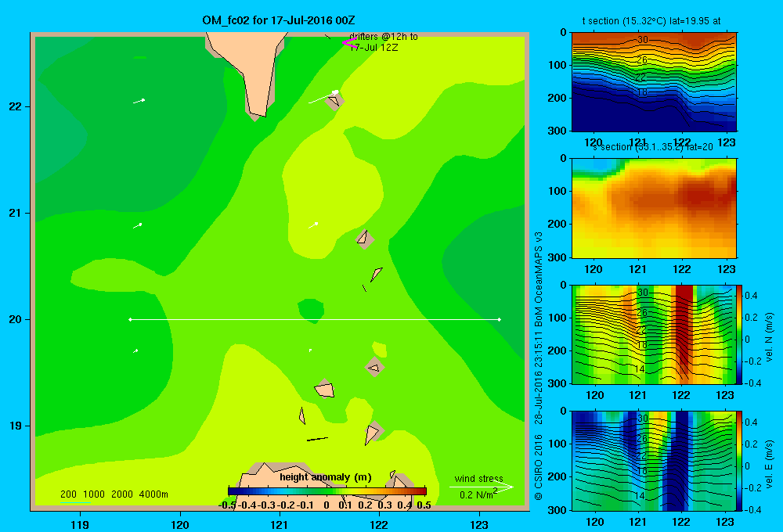The width and height of the screenshot is (783, 532).
Task: Click latitude tick label '22' on main map
Action: [x=16, y=106]
